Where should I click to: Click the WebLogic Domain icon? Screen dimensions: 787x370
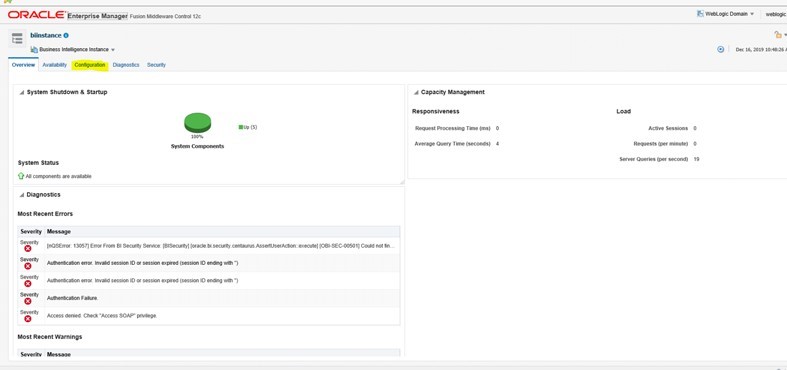point(700,14)
